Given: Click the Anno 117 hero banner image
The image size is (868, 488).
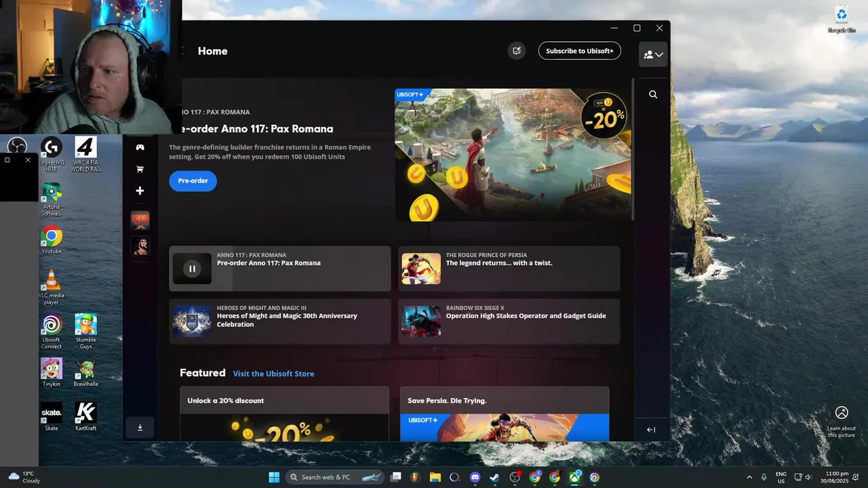Looking at the screenshot, I should 513,155.
